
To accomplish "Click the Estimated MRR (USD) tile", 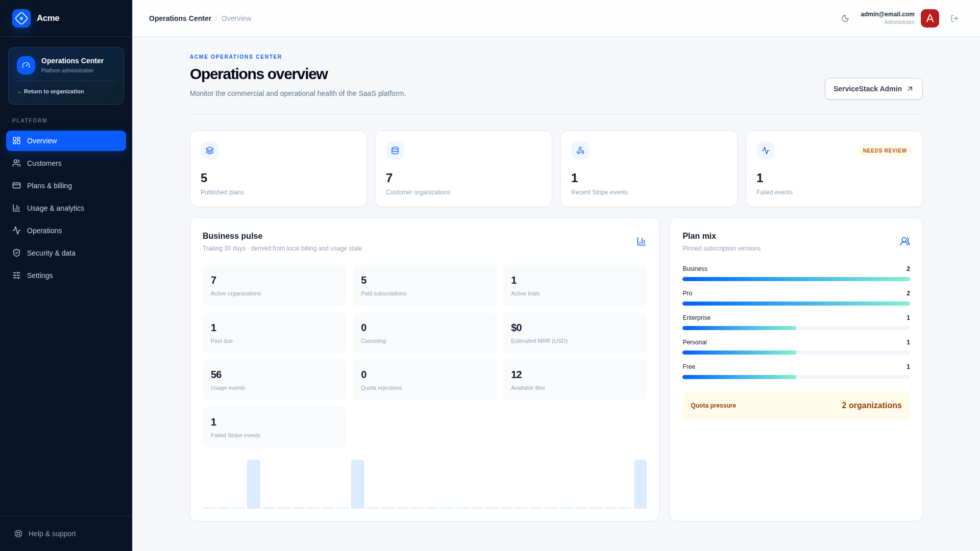I will click(x=575, y=333).
